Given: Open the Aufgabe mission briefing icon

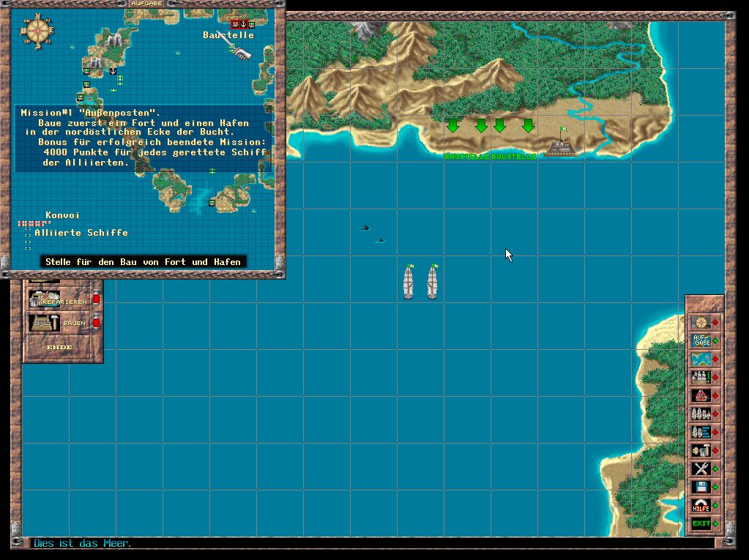Looking at the screenshot, I should (701, 340).
